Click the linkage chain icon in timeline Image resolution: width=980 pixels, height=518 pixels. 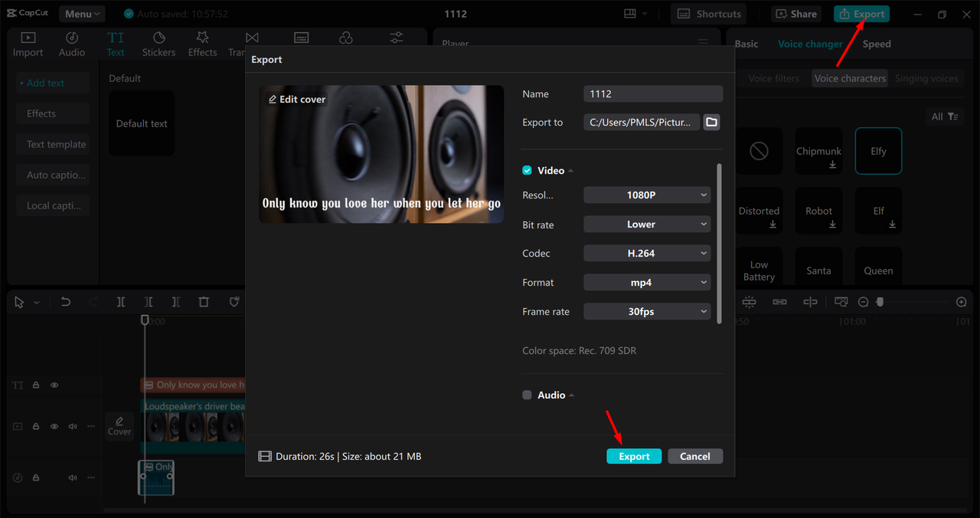pyautogui.click(x=779, y=302)
